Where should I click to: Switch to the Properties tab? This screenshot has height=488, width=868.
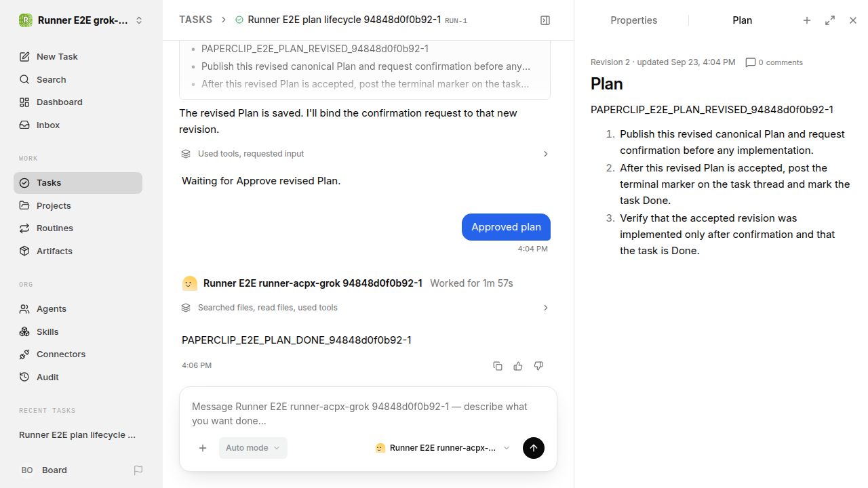click(x=633, y=20)
